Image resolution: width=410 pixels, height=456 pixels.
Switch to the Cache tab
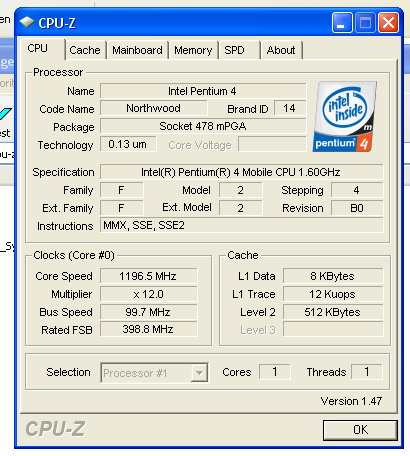85,50
